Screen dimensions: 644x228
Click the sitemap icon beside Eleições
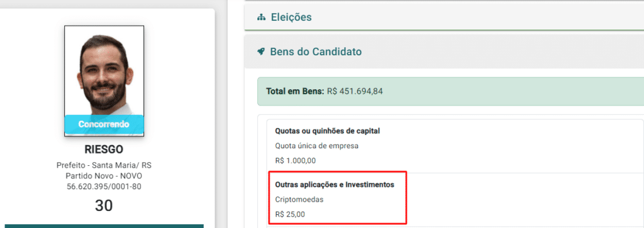pos(261,18)
